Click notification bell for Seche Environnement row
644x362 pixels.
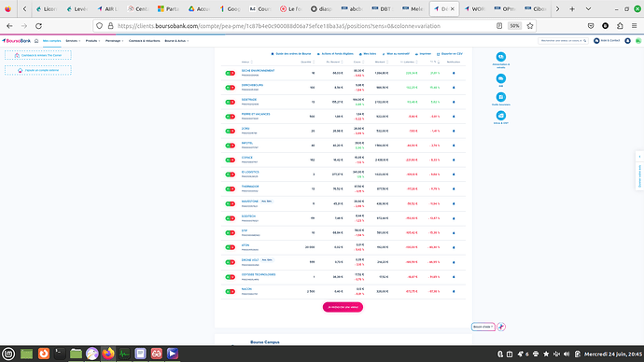(454, 73)
